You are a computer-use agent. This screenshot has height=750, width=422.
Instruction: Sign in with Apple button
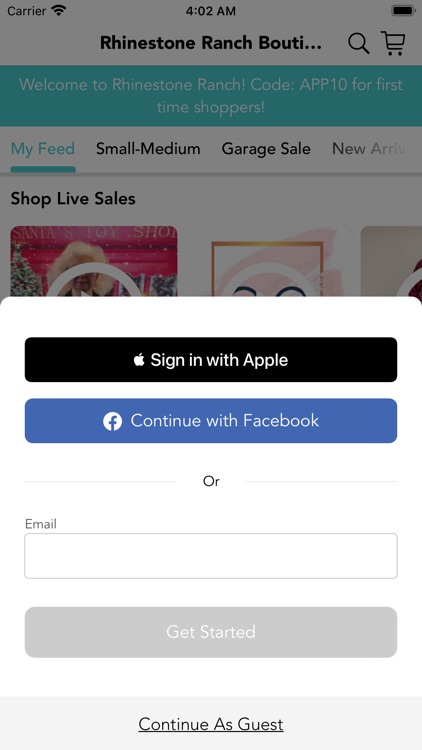(211, 360)
